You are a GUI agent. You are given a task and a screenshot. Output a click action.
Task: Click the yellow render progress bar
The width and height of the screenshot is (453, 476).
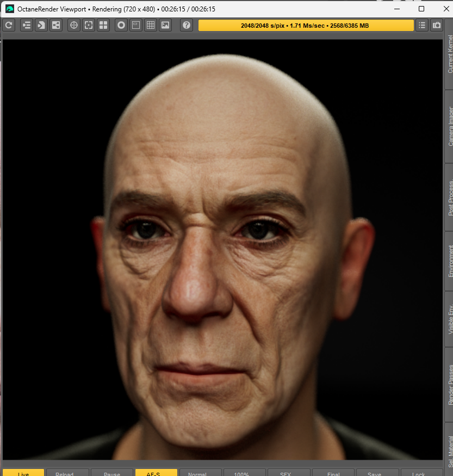pos(306,26)
